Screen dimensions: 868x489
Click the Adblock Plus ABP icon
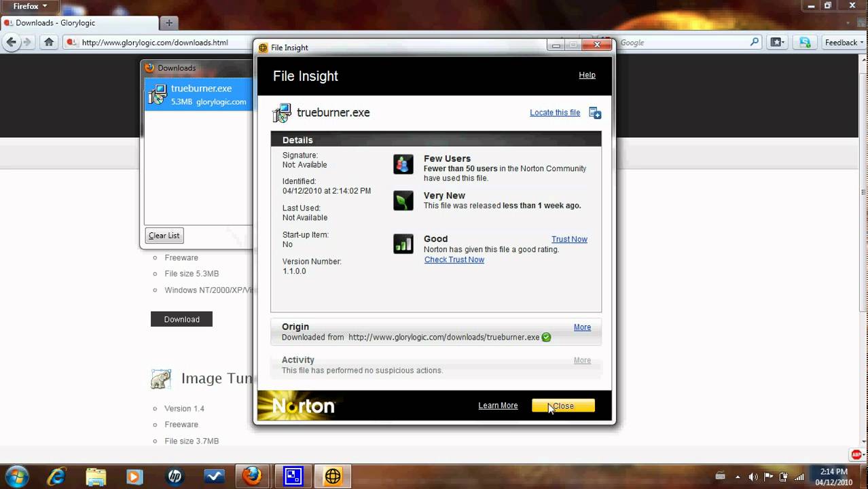[856, 454]
